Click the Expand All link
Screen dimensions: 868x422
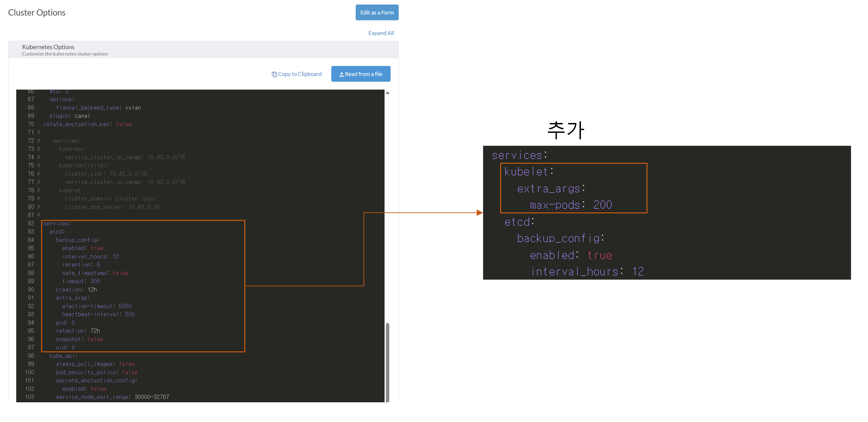(381, 33)
